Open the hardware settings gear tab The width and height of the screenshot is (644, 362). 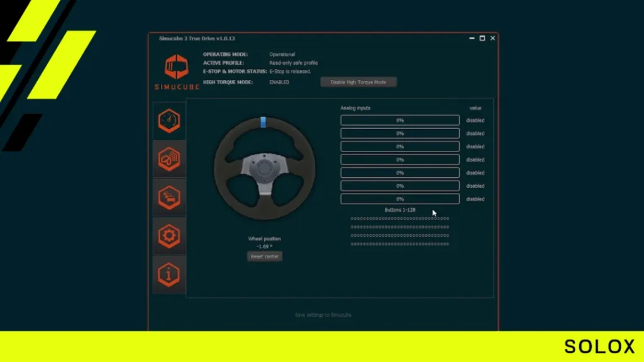[169, 236]
